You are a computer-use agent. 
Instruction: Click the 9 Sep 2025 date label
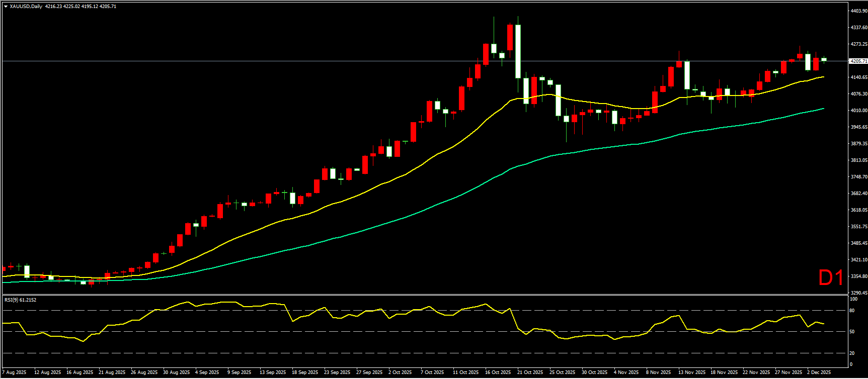tap(239, 372)
